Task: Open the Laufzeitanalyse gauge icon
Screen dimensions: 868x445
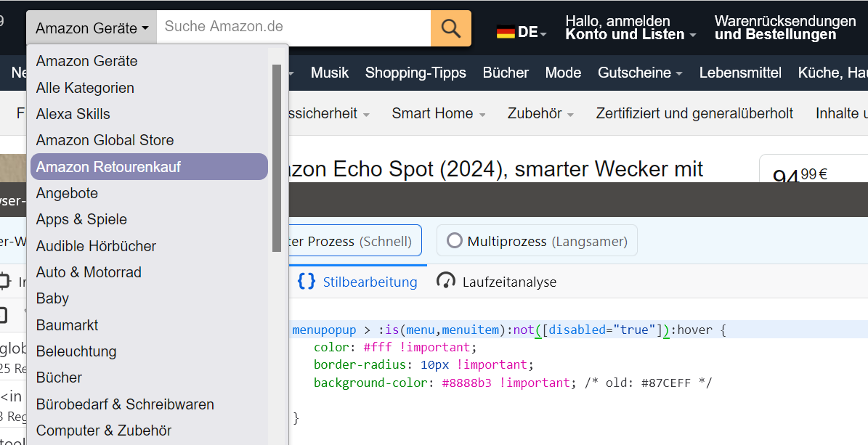Action: 446,282
